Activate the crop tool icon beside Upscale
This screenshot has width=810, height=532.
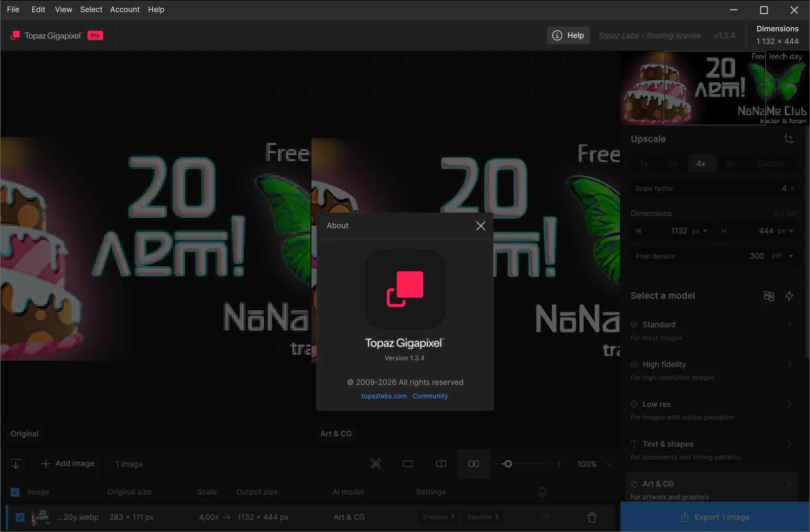[789, 139]
